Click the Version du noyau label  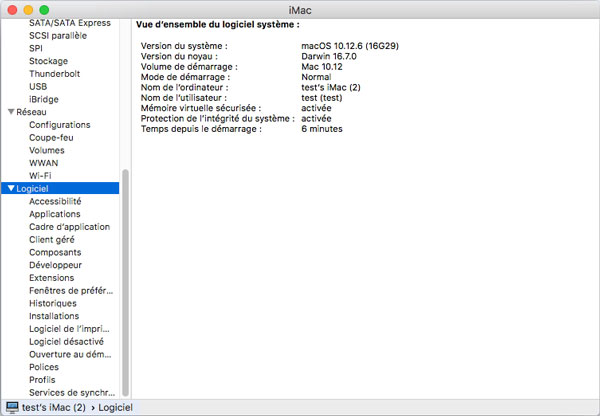[x=179, y=56]
